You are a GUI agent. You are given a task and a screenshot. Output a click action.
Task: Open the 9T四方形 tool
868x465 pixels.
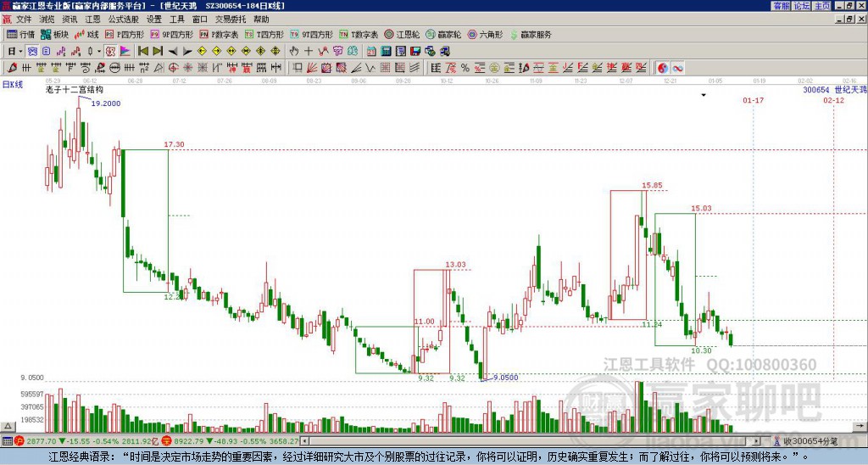(x=311, y=34)
